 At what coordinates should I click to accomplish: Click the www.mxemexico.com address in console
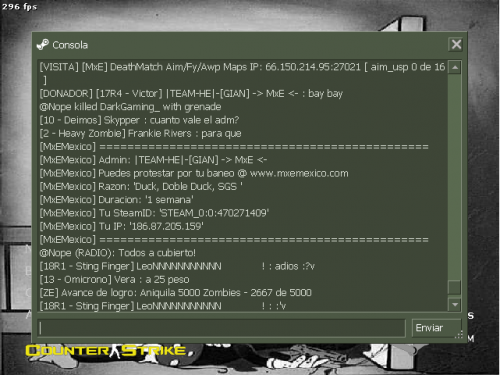(x=299, y=173)
